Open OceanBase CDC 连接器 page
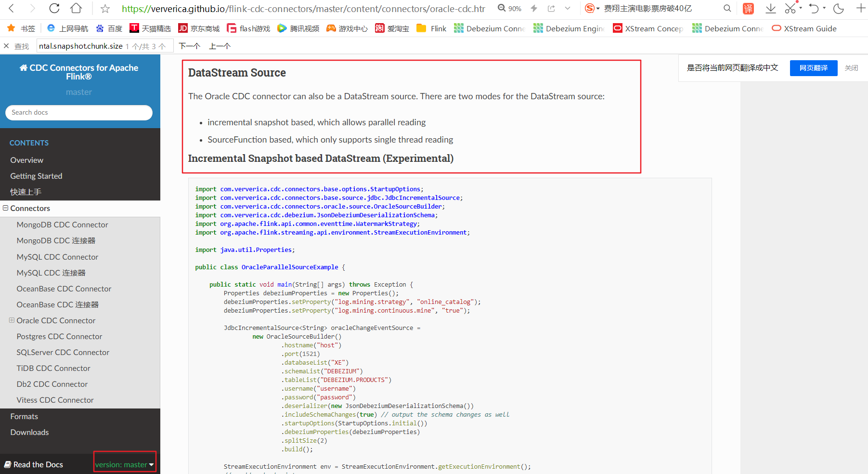This screenshot has height=474, width=868. 58,304
